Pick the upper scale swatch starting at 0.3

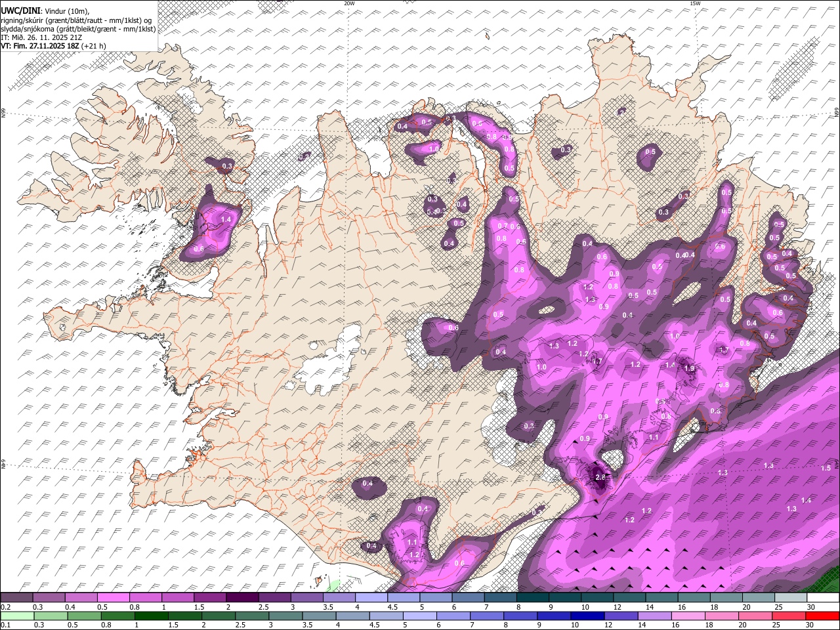click(49, 598)
